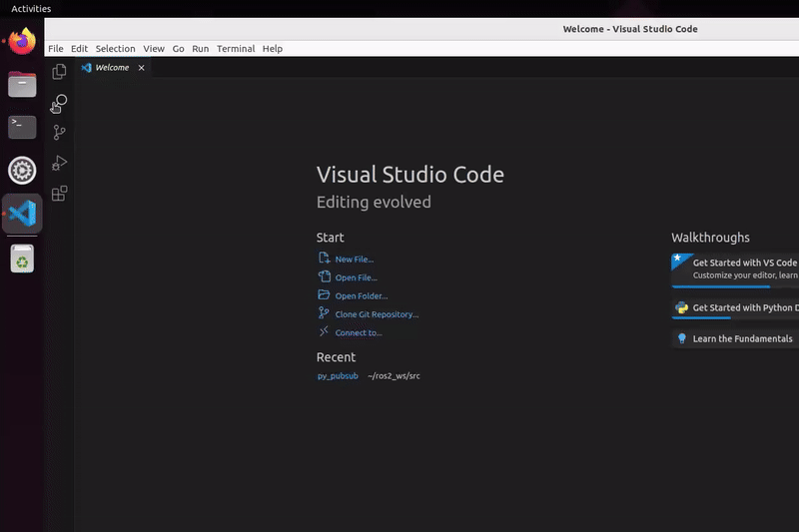Image resolution: width=799 pixels, height=532 pixels.
Task: Click the Python walkthrough progress bar
Action: (735, 318)
